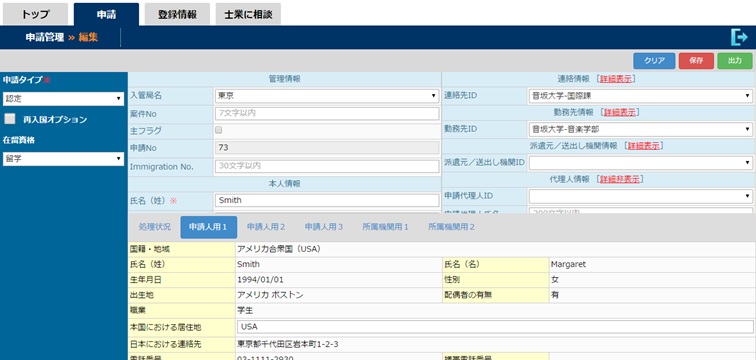Click the 学生 occupation value
Screen dimensions: 756x360
click(245, 311)
